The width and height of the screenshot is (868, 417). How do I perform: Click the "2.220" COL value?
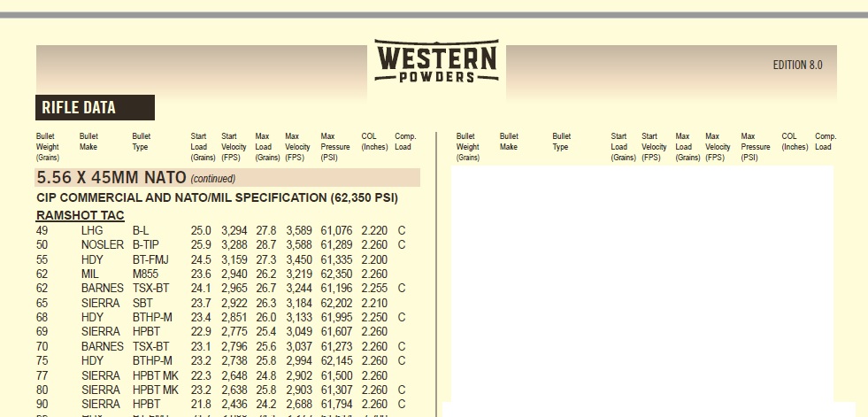pos(374,230)
